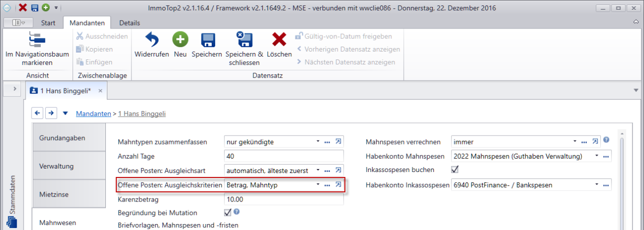The height and width of the screenshot is (230, 644).
Task: Click the Einfügen command
Action: tap(94, 62)
